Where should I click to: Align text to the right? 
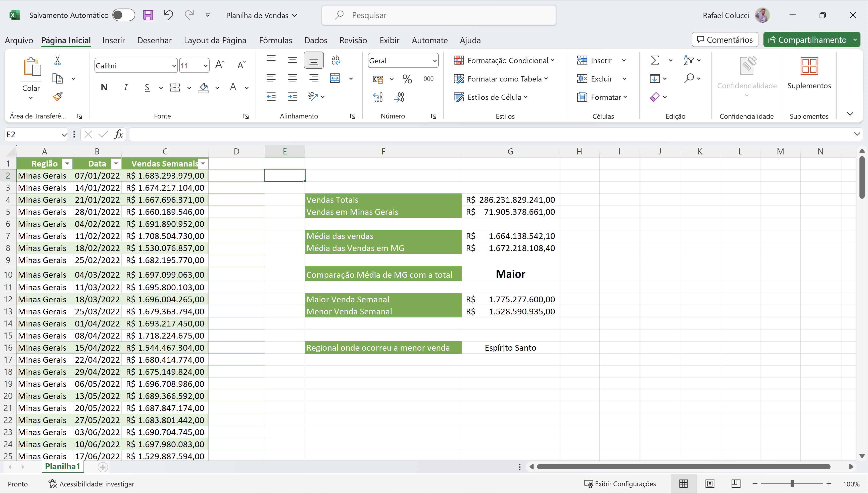click(314, 78)
